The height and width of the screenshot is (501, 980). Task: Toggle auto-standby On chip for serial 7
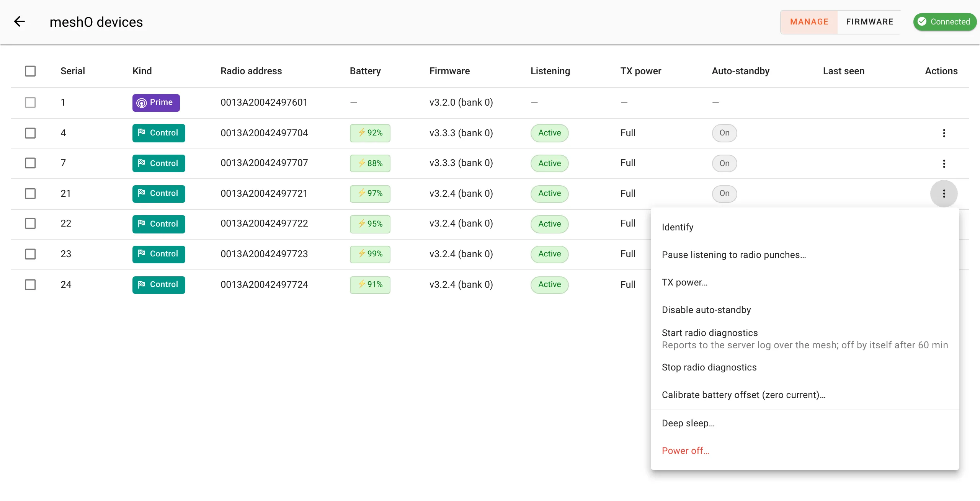pos(724,163)
